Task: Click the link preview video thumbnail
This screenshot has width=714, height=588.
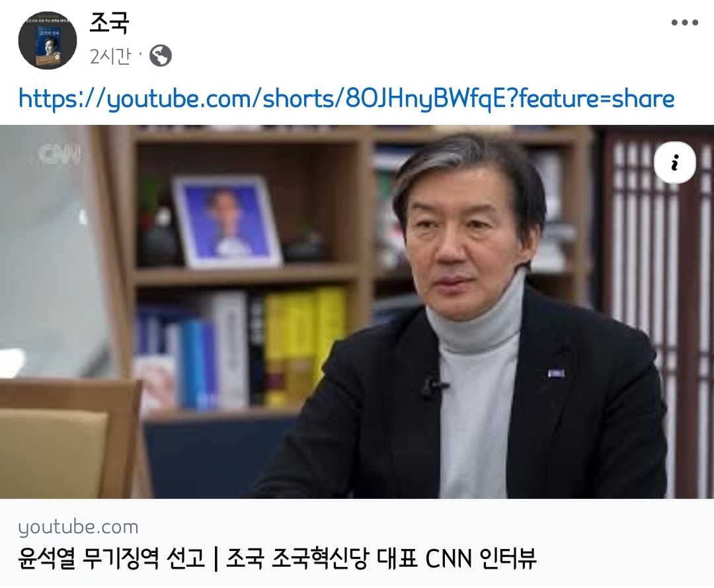Action: pyautogui.click(x=357, y=311)
